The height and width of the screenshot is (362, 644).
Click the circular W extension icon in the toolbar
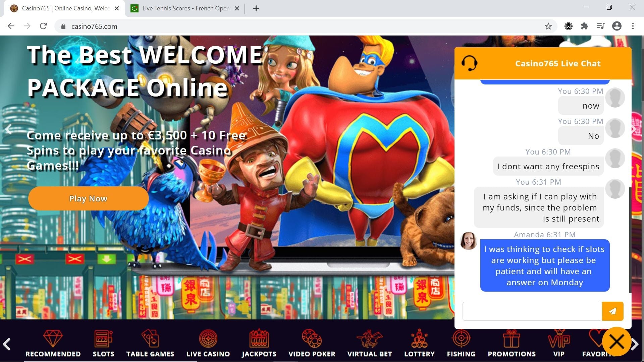click(568, 26)
